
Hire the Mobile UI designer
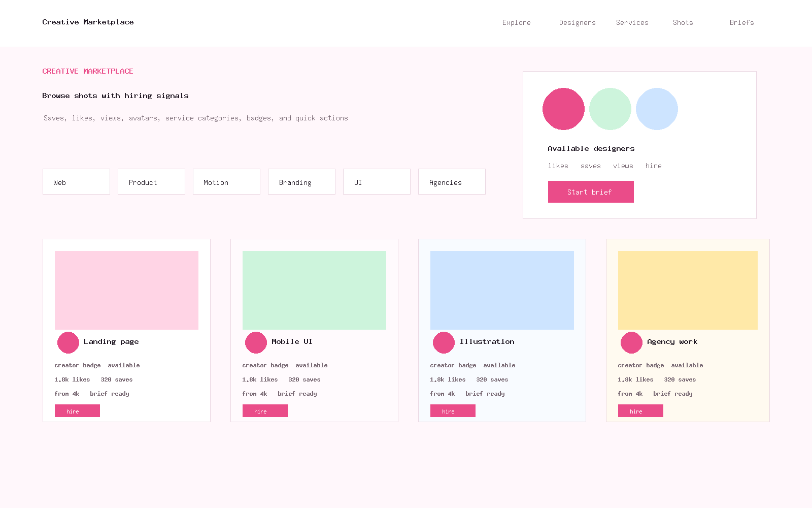(265, 411)
